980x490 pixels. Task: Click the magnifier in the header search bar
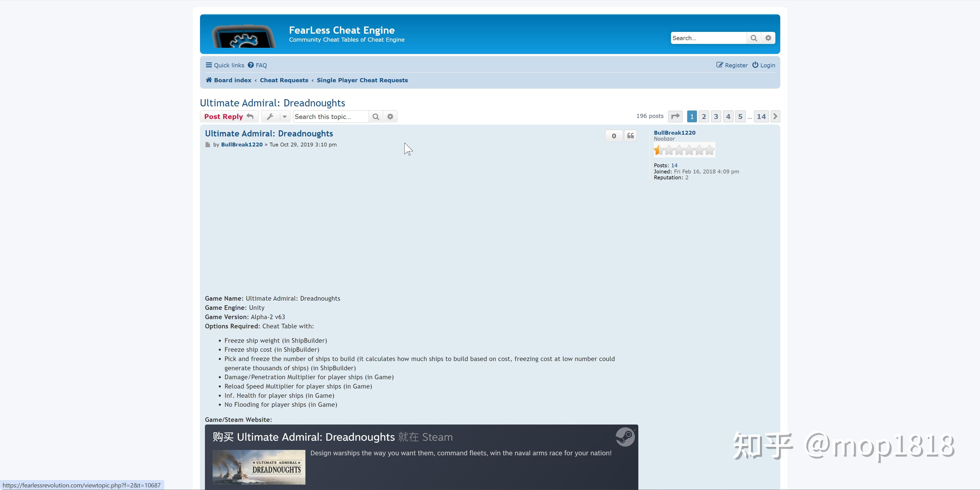(x=754, y=38)
